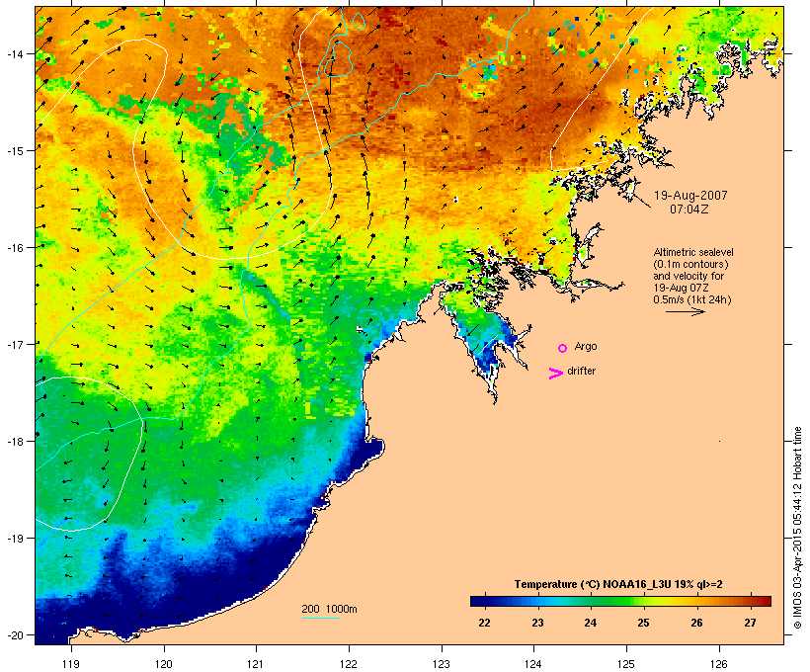Click the latitude label -16
810x672 pixels.
pos(14,248)
